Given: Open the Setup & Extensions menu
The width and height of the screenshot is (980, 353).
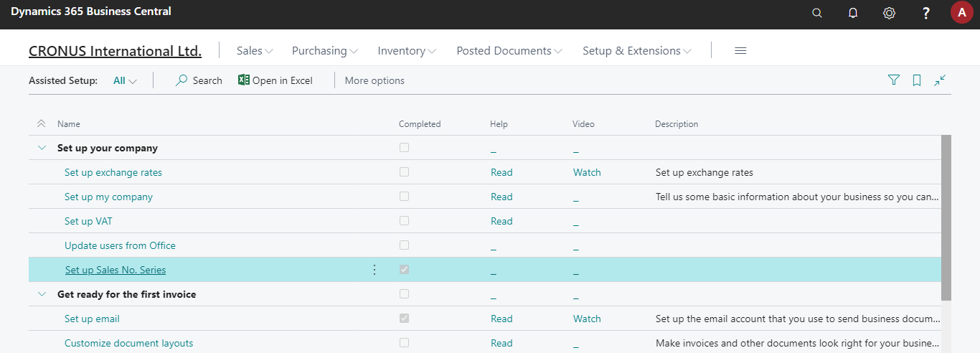Looking at the screenshot, I should (x=637, y=51).
